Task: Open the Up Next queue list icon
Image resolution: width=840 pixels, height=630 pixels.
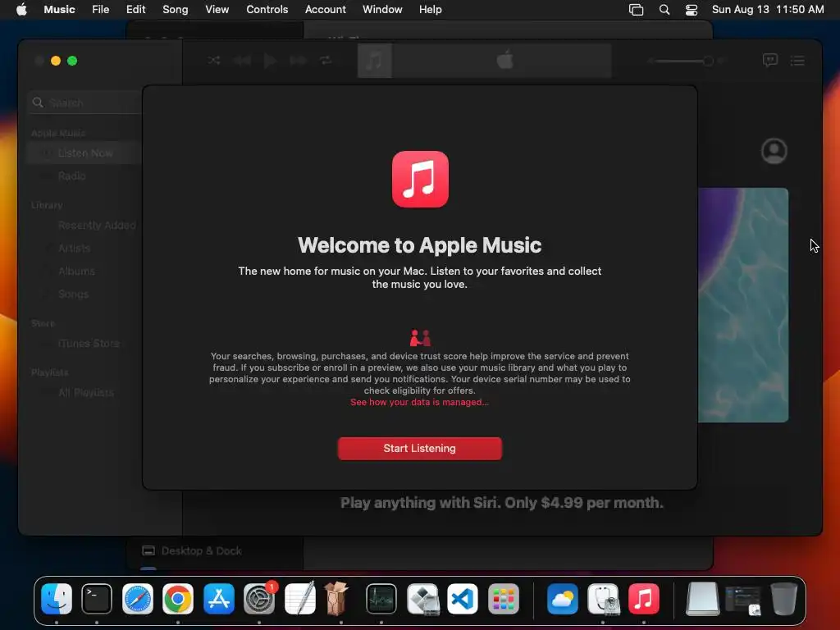Action: coord(797,61)
